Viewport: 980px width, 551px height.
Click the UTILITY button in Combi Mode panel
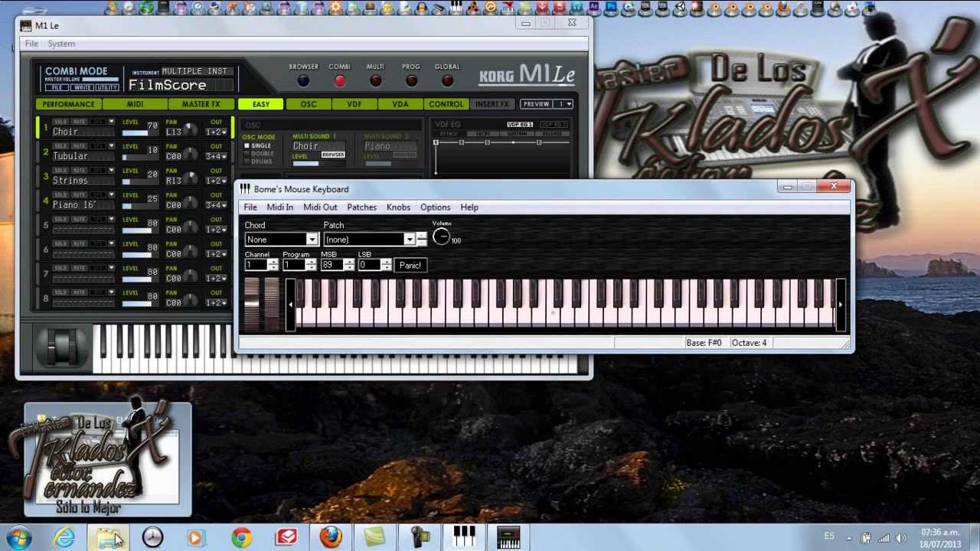106,88
